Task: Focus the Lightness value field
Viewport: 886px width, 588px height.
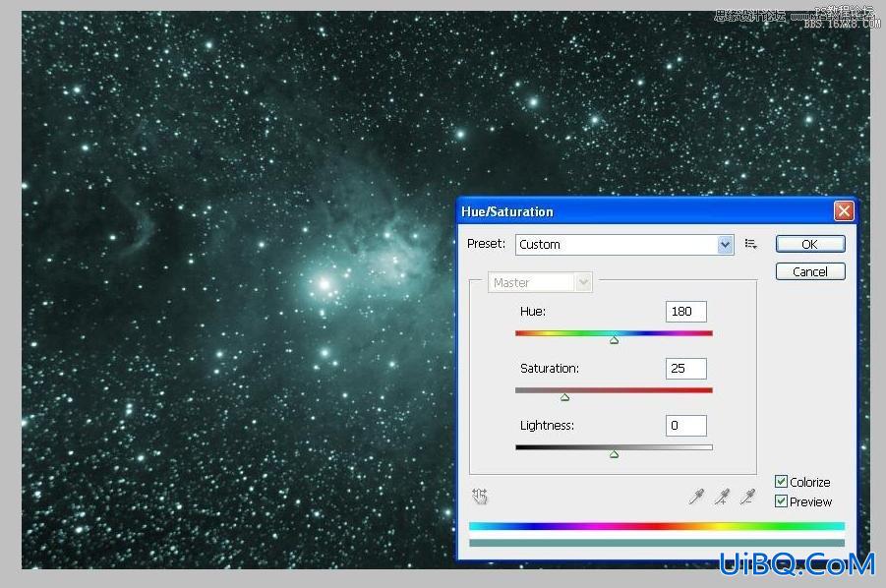Action: coord(686,426)
